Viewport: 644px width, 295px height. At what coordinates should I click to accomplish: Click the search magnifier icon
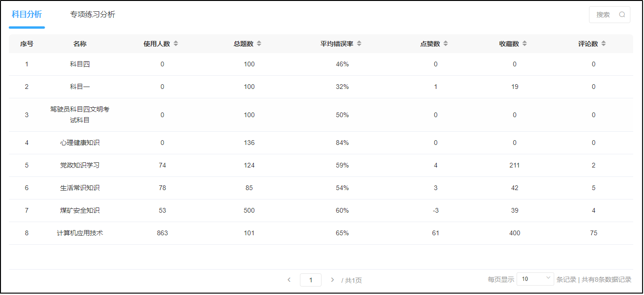[x=622, y=15]
